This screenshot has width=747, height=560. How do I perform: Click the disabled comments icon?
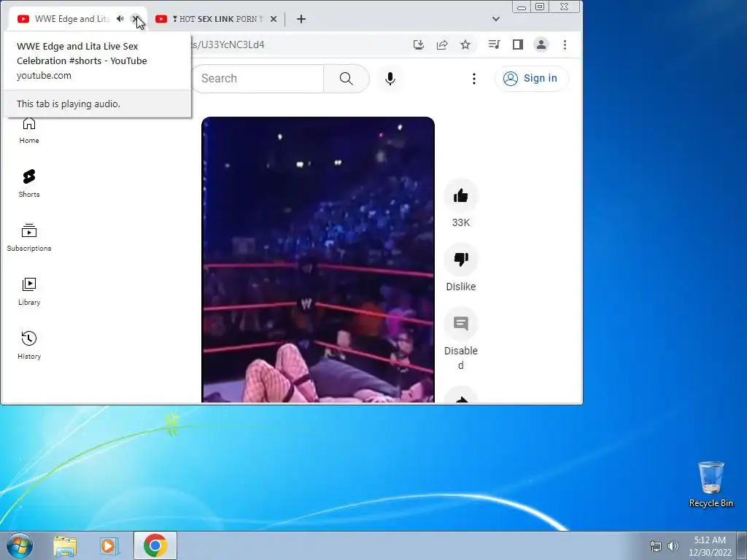461,324
